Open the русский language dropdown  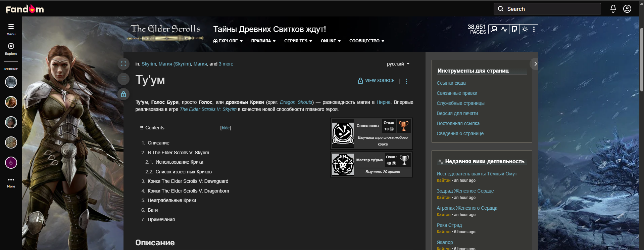click(x=398, y=64)
